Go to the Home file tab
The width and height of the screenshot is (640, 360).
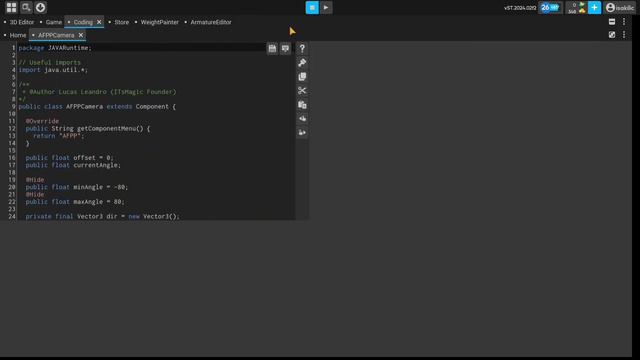(18, 35)
